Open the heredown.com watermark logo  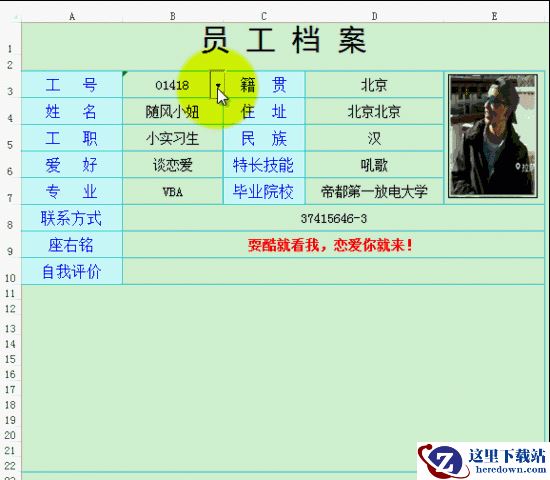[x=483, y=461]
